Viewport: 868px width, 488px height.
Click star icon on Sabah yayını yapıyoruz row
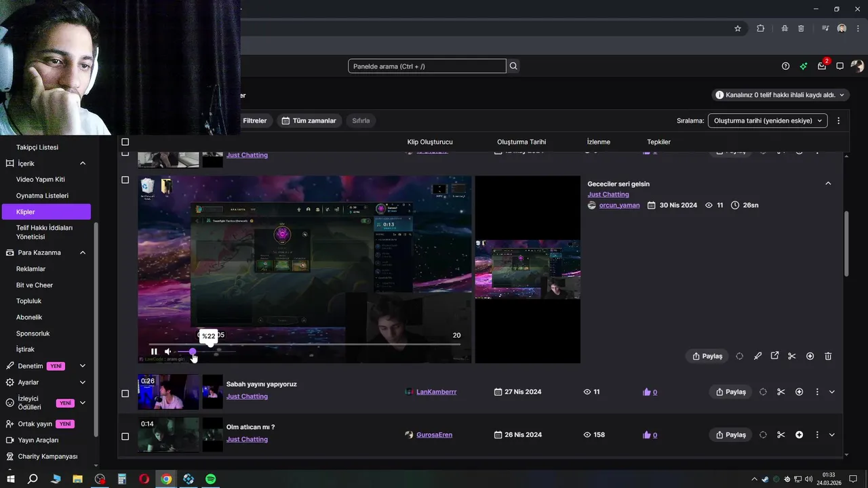[x=799, y=392]
